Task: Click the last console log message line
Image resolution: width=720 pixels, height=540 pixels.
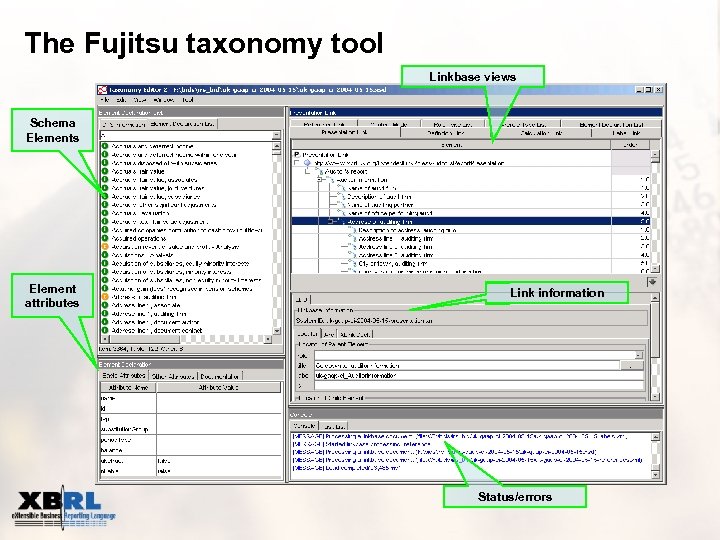Action: [x=347, y=467]
